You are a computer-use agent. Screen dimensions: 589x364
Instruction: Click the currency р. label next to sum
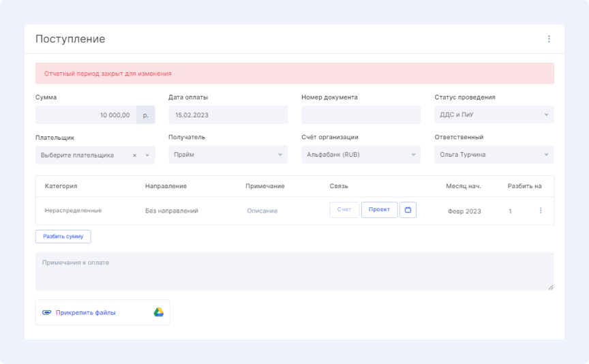pyautogui.click(x=146, y=115)
